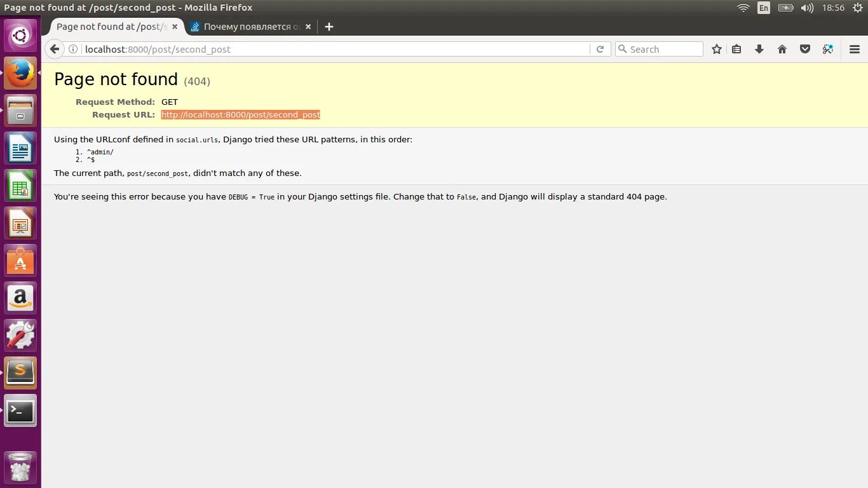Open Sublime Text from launcher
The width and height of the screenshot is (868, 488).
point(20,373)
